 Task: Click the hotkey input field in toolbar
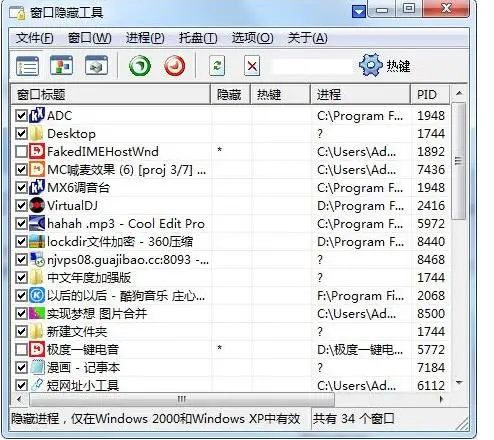[312, 66]
